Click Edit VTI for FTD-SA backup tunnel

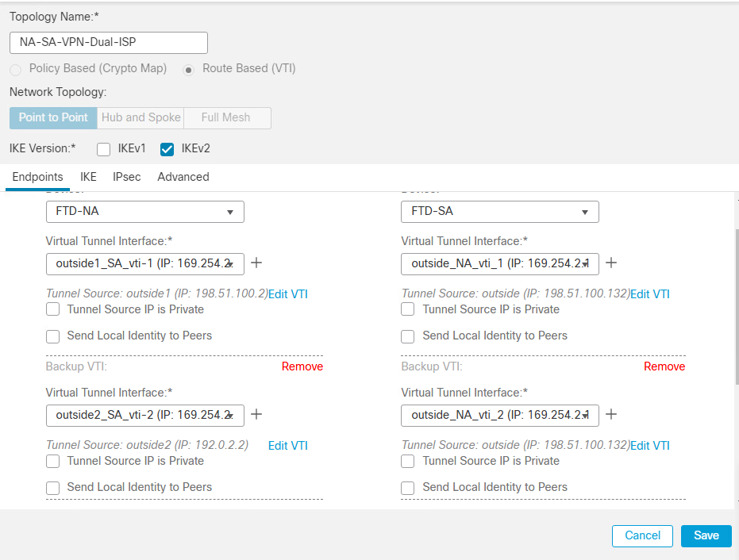click(650, 446)
